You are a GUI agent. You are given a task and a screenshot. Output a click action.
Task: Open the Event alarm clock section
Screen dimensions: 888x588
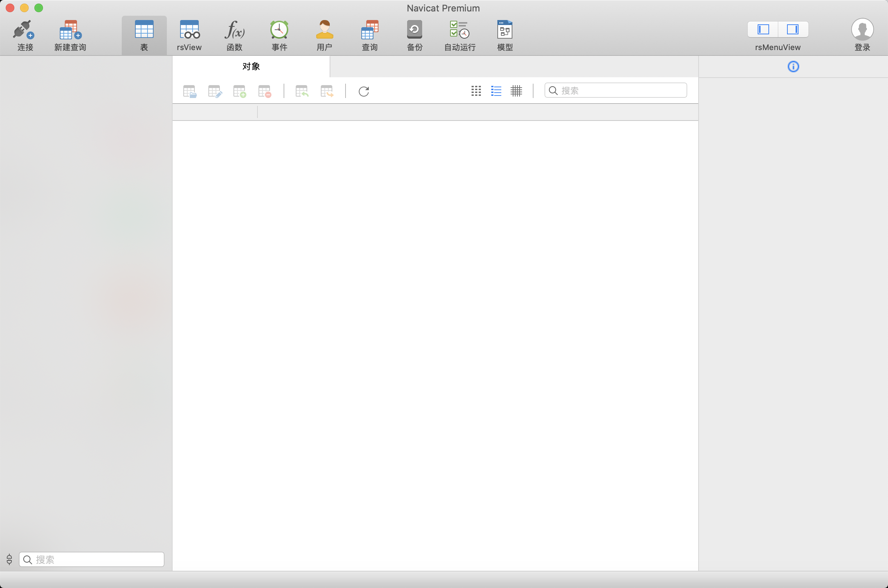coord(279,30)
